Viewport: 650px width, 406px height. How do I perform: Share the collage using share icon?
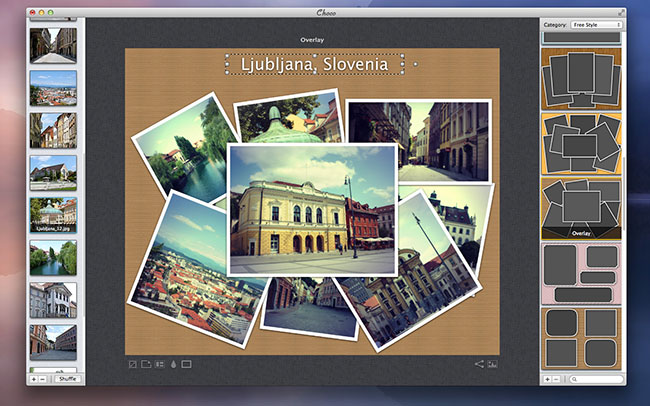click(x=478, y=364)
